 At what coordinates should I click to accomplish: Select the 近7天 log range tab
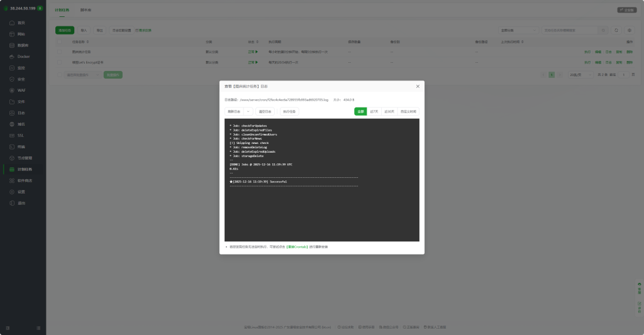click(x=374, y=112)
